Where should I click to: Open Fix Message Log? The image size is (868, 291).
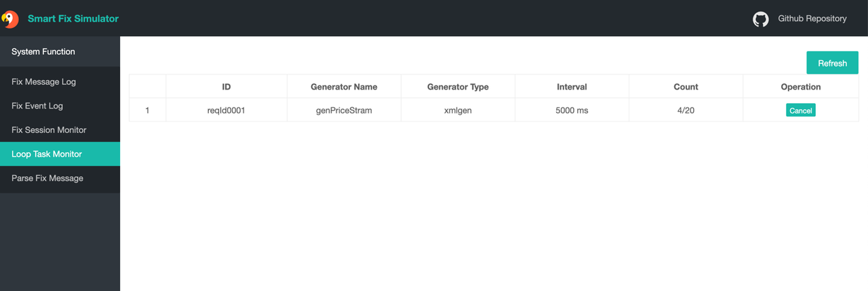(x=60, y=81)
